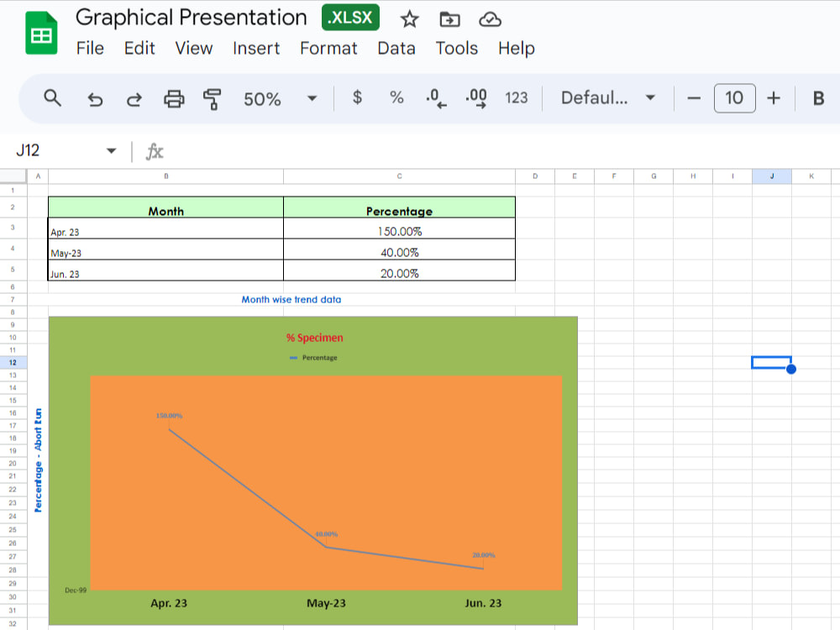
Task: Open more number formats 123
Action: pos(516,97)
